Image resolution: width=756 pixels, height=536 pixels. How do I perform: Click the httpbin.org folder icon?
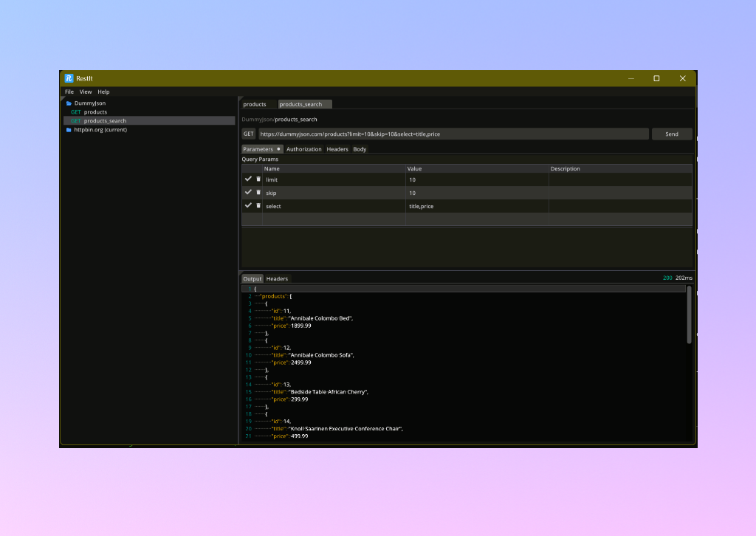click(x=69, y=130)
